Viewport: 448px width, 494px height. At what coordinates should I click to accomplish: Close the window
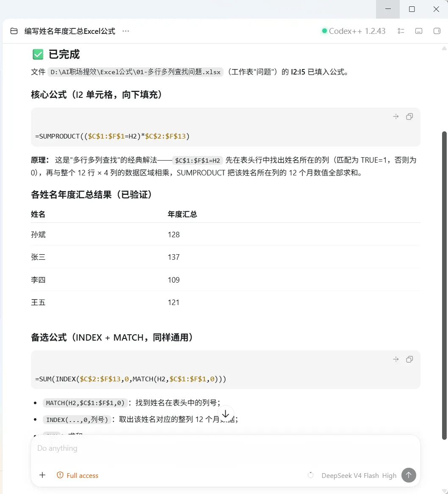click(x=436, y=9)
